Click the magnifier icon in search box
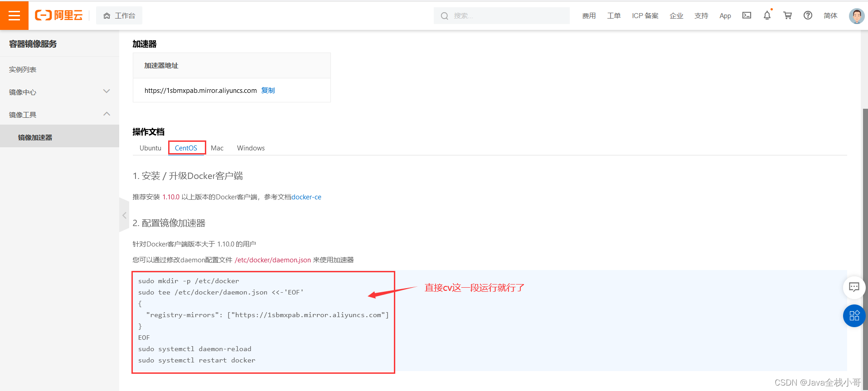868x391 pixels. (445, 16)
